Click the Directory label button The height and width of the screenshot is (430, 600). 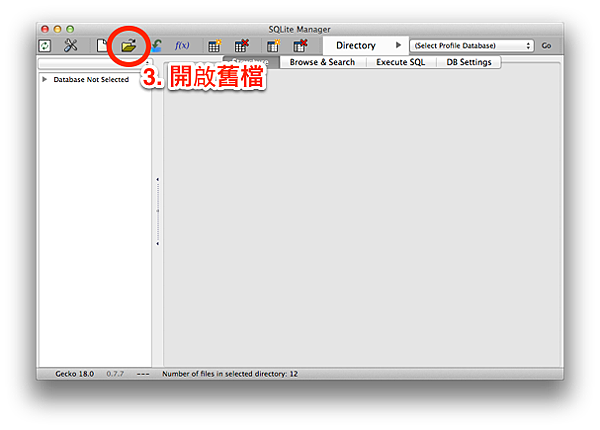356,46
